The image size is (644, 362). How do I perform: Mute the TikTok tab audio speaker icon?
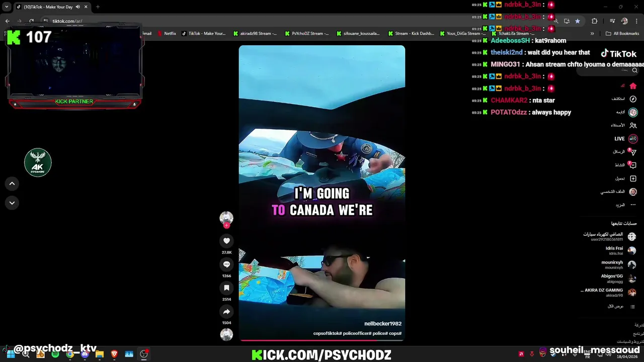coord(77,7)
